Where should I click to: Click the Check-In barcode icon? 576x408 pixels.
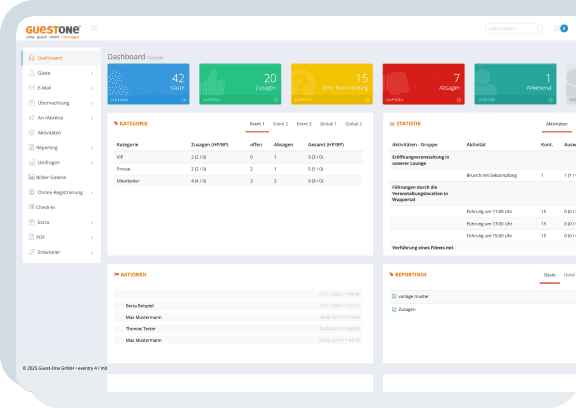click(31, 207)
